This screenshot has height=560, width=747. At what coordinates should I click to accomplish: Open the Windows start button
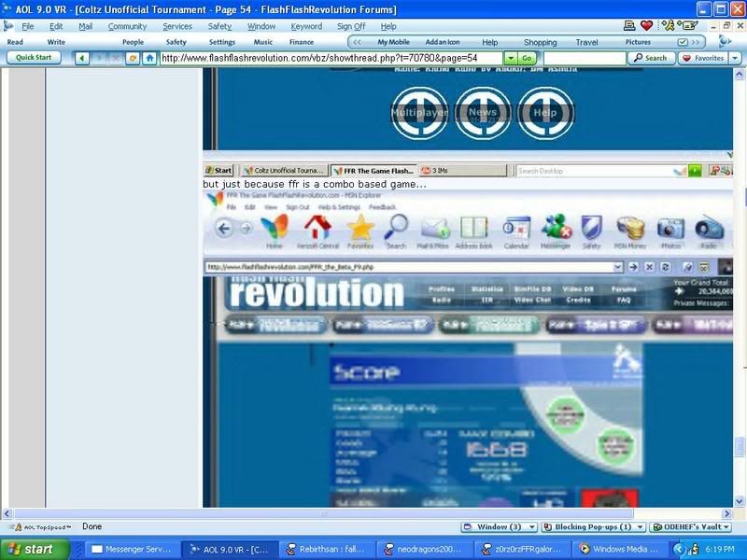click(34, 549)
